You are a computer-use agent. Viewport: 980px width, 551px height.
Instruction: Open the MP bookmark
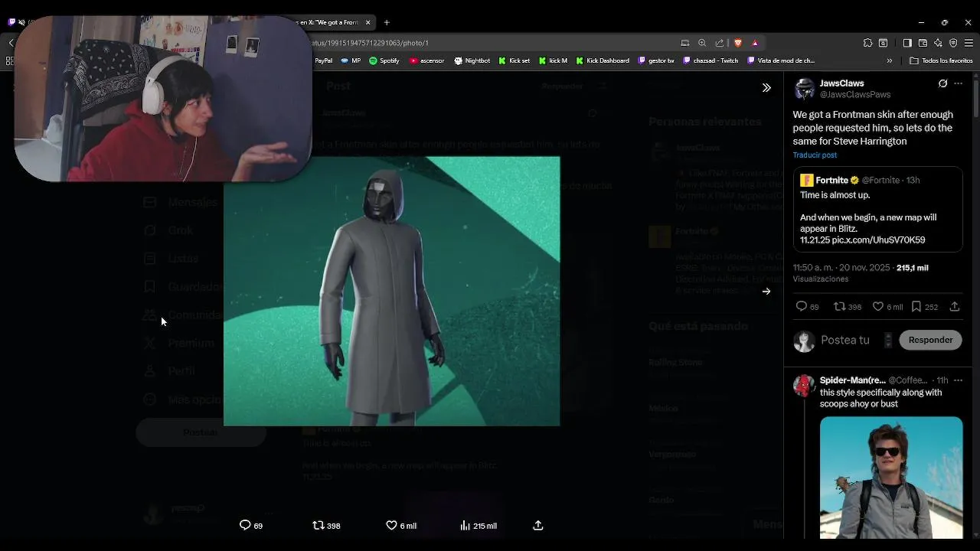point(351,60)
